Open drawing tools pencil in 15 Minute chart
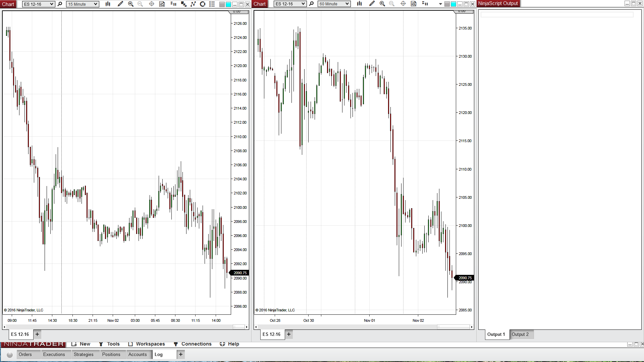Image resolution: width=644 pixels, height=362 pixels. click(x=120, y=4)
